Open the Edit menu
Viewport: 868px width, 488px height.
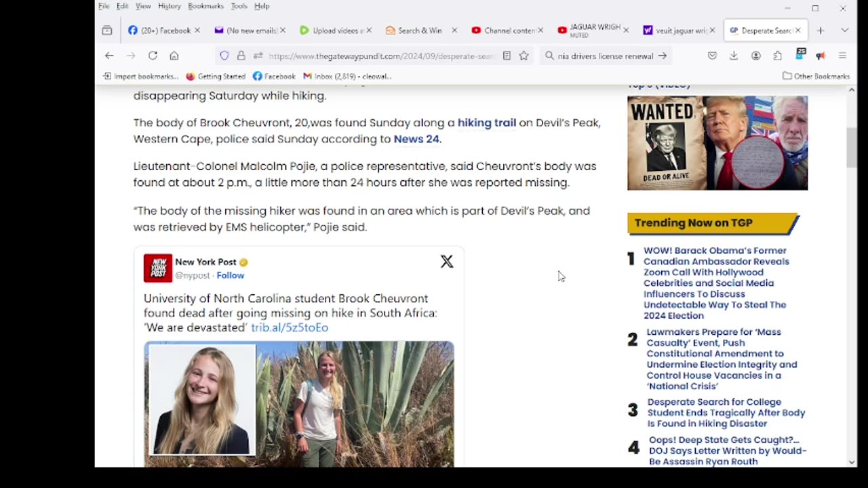(x=122, y=6)
